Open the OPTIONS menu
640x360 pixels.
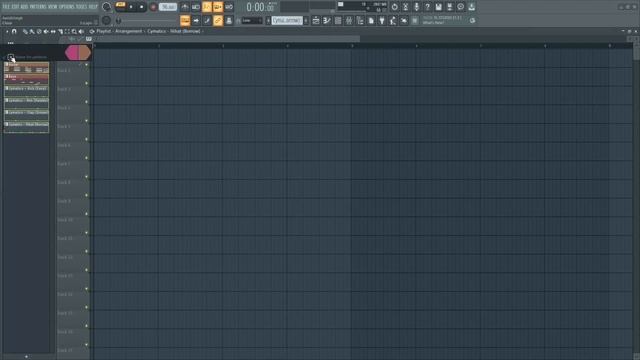(67, 7)
